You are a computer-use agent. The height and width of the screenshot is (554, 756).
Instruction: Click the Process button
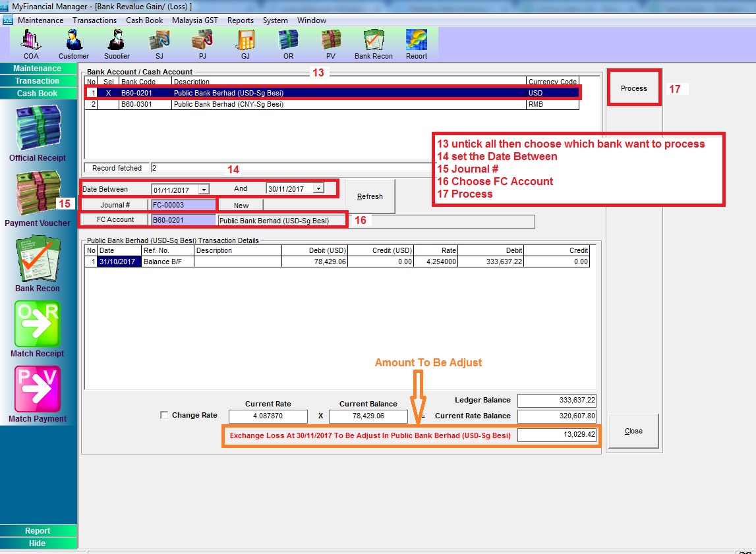(x=634, y=88)
